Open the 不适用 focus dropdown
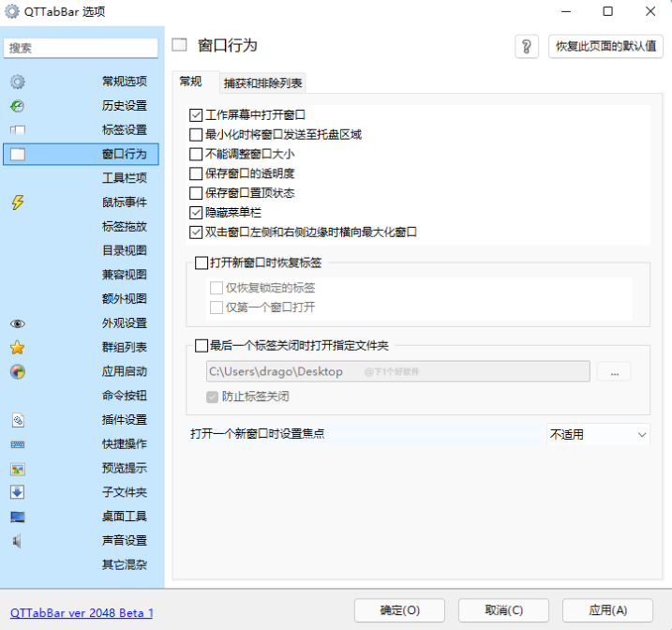The height and width of the screenshot is (630, 672). [x=598, y=435]
